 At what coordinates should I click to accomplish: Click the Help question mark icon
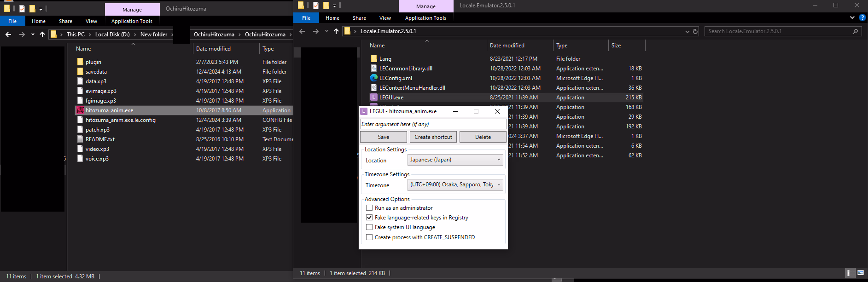coord(862,17)
